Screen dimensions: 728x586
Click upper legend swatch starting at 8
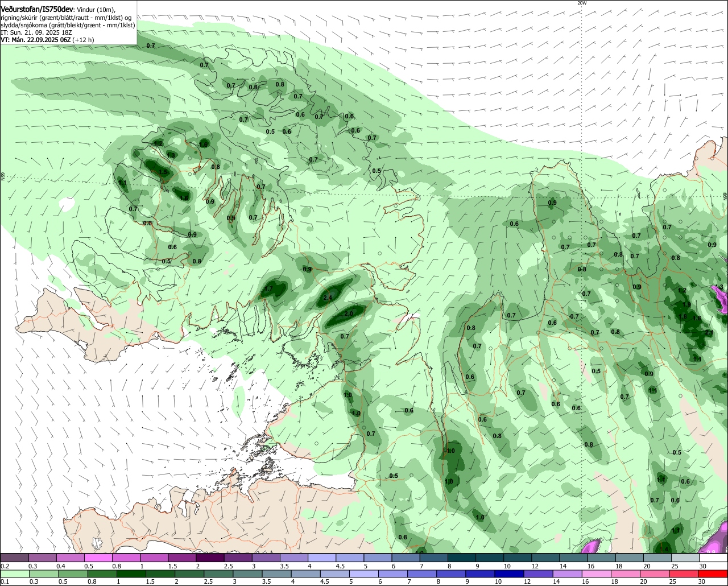pyautogui.click(x=461, y=558)
